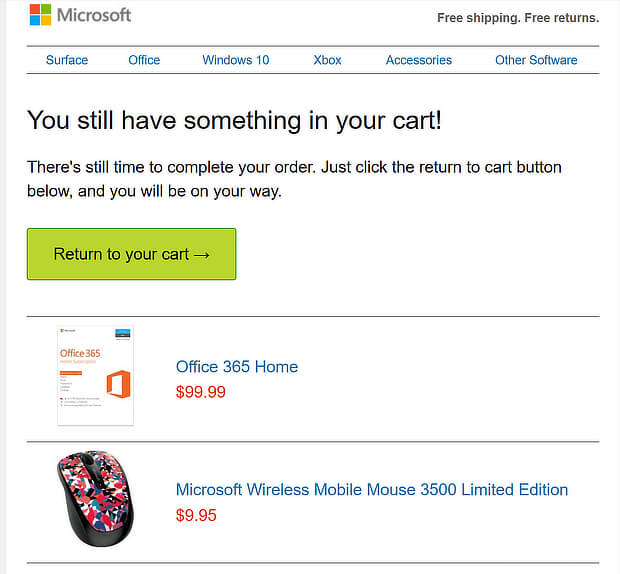This screenshot has width=620, height=574.
Task: Navigate to the Accessories section
Action: pos(419,60)
